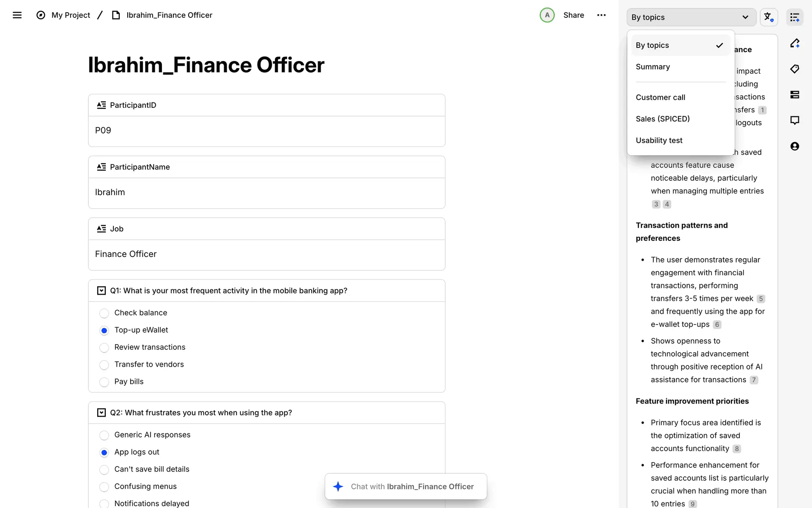Open the comments sidebar icon
This screenshot has height=508, width=812.
pos(795,120)
